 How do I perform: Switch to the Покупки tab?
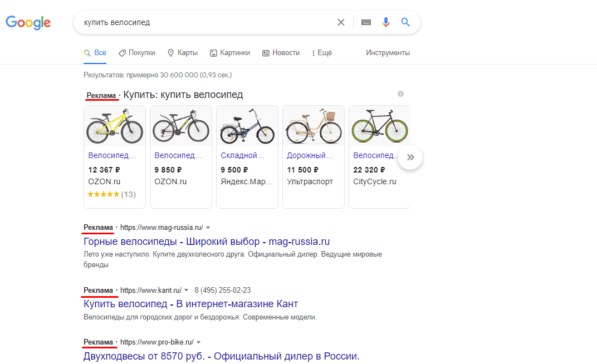pyautogui.click(x=136, y=53)
